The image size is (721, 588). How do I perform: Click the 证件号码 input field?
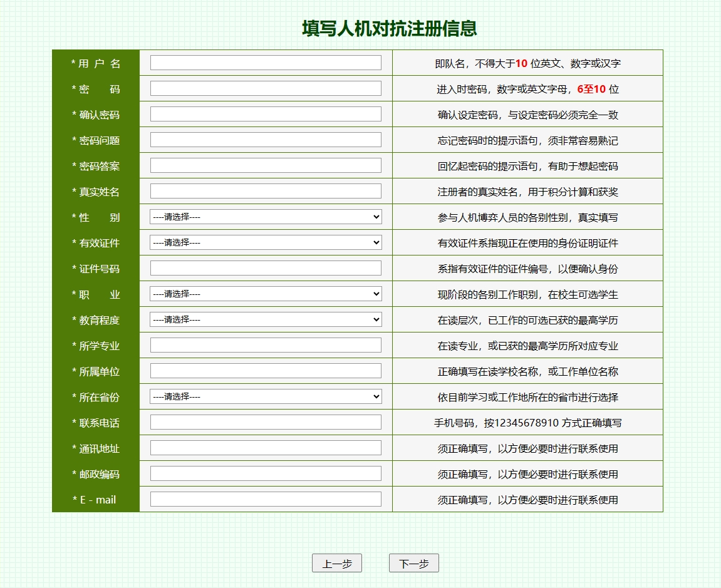pyautogui.click(x=266, y=268)
